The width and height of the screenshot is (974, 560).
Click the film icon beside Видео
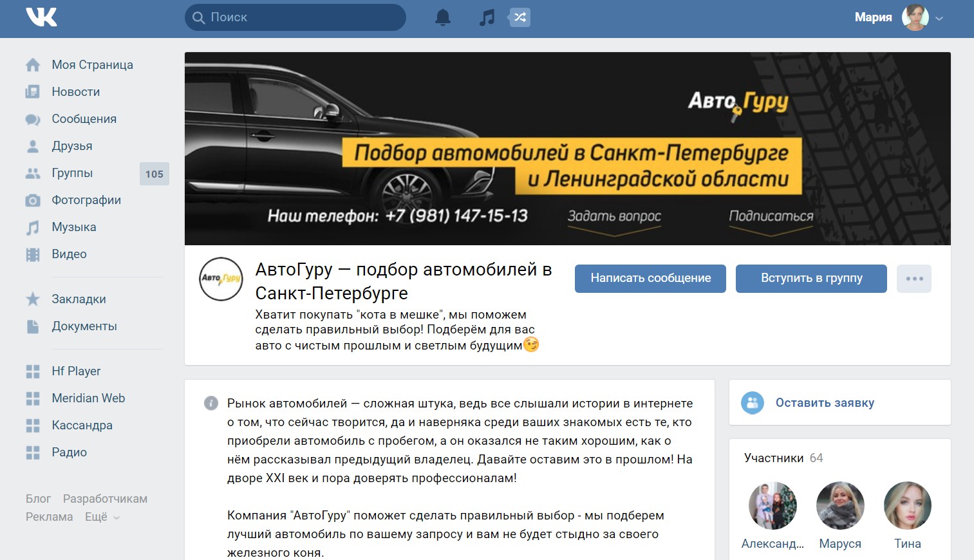[33, 254]
